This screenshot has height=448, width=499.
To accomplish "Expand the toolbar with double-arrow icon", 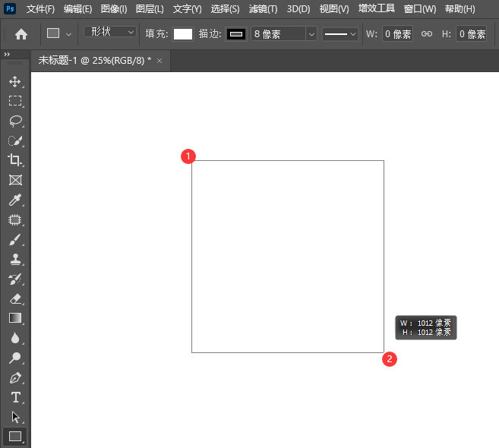I will pos(7,55).
